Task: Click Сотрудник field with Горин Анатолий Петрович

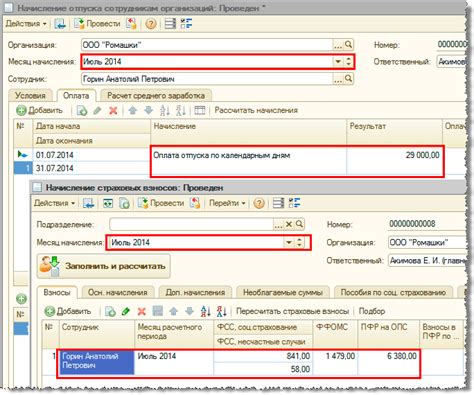Action: pos(207,79)
